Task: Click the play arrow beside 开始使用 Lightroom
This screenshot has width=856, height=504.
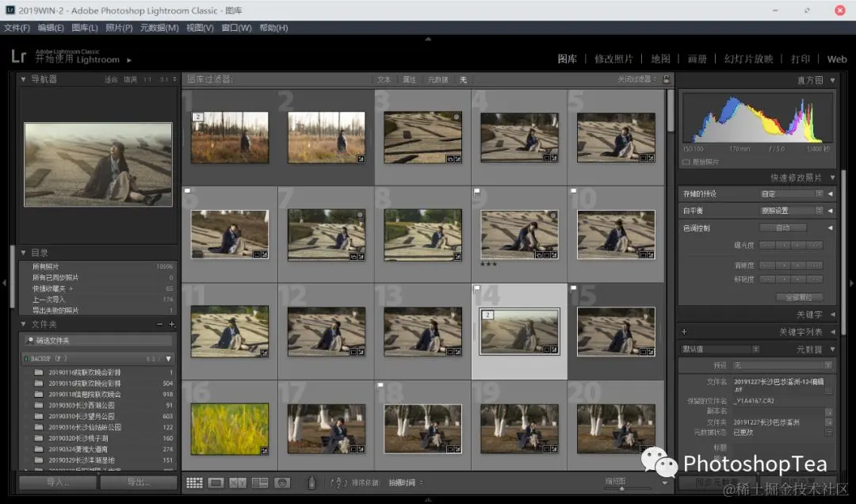Action: pyautogui.click(x=129, y=60)
